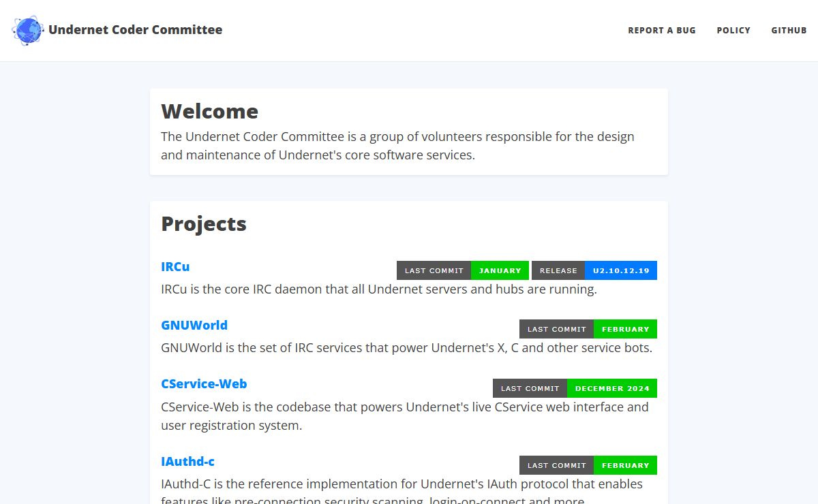Viewport: 818px width, 504px height.
Task: Open the Undernet Coder Committee home title
Action: coord(135,30)
